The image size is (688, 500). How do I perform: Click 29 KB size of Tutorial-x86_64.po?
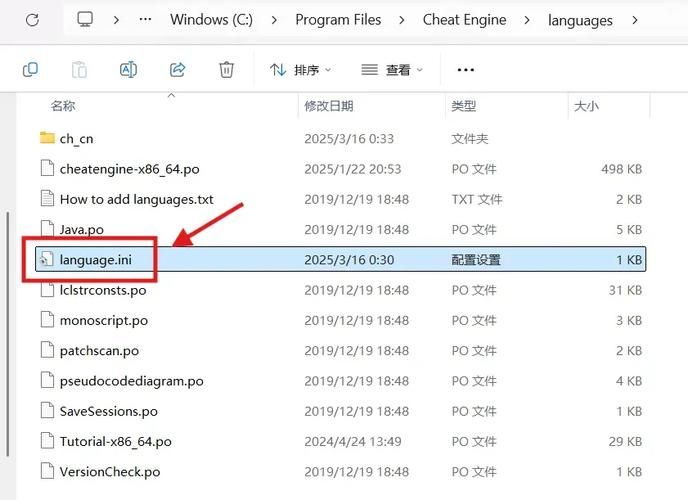point(625,441)
